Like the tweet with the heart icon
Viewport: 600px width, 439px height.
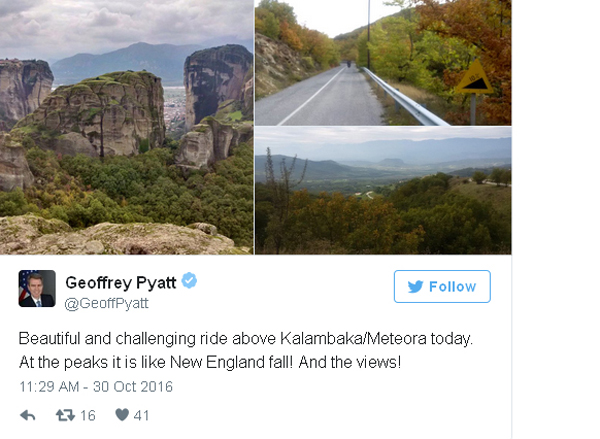coord(122,415)
